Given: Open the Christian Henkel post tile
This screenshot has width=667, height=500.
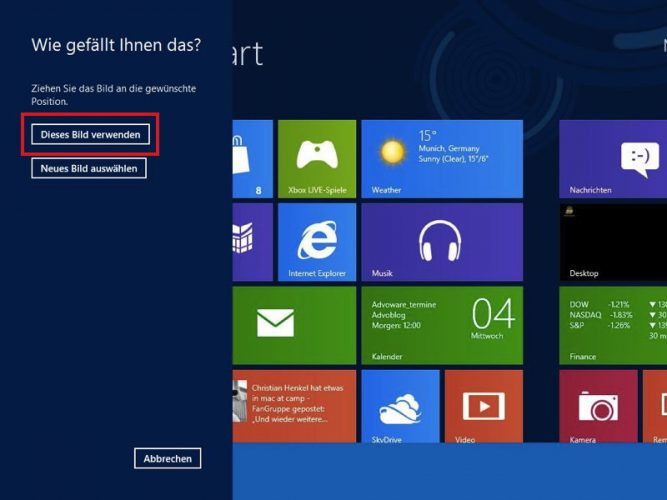Looking at the screenshot, I should [294, 406].
